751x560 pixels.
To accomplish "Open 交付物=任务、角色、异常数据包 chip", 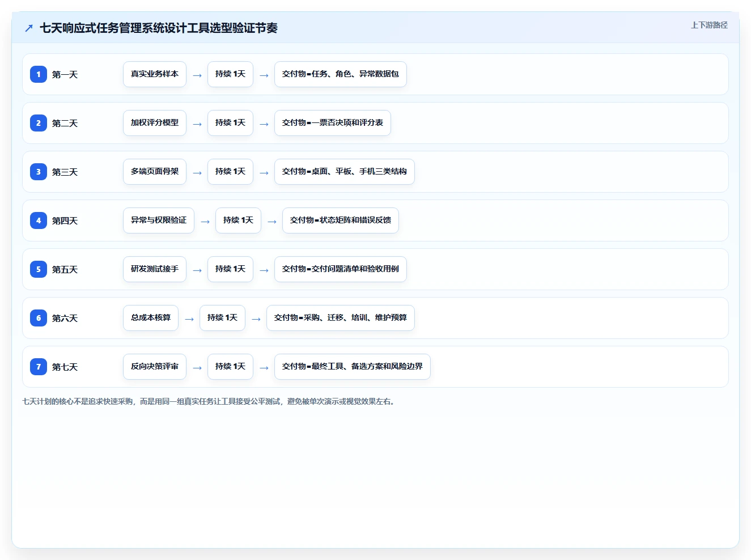I will pos(341,74).
